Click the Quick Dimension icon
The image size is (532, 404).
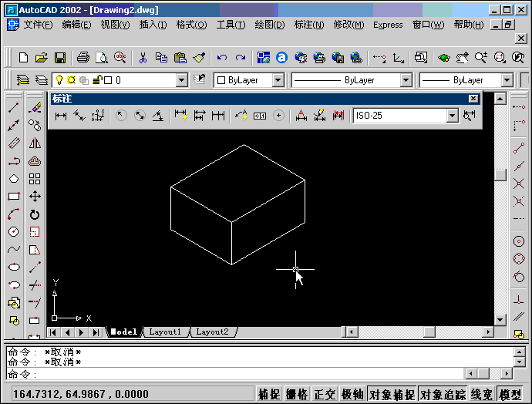181,116
